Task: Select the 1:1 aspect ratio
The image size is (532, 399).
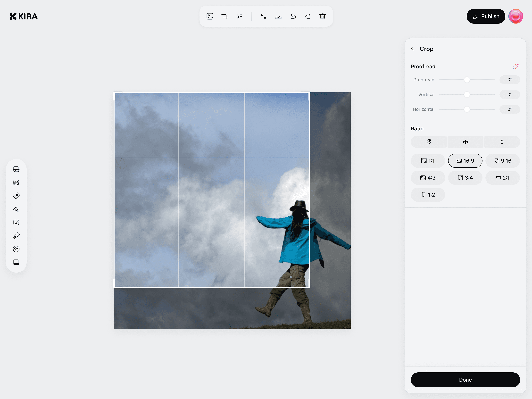Action: click(428, 161)
